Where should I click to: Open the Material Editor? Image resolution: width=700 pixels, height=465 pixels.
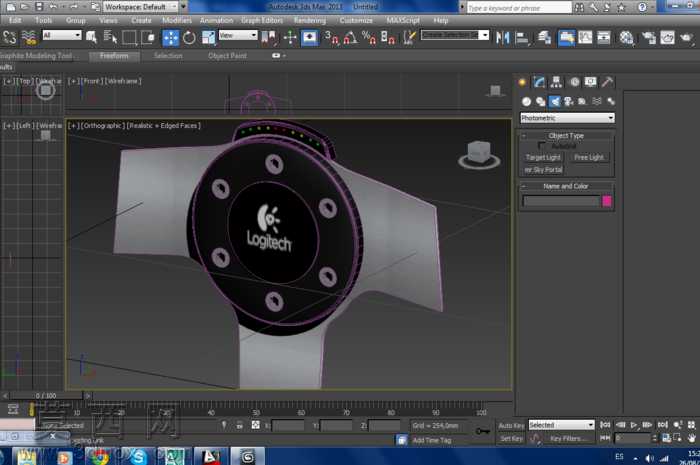626,37
